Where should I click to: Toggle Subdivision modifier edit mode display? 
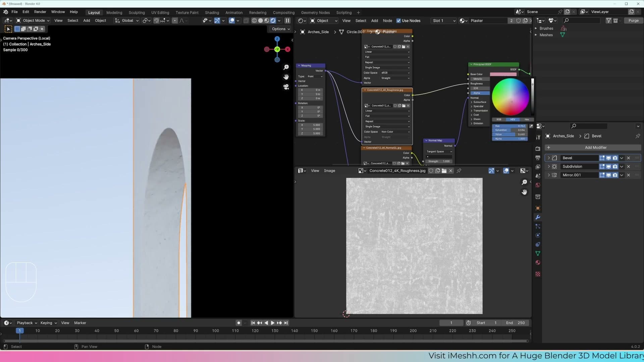(x=602, y=167)
